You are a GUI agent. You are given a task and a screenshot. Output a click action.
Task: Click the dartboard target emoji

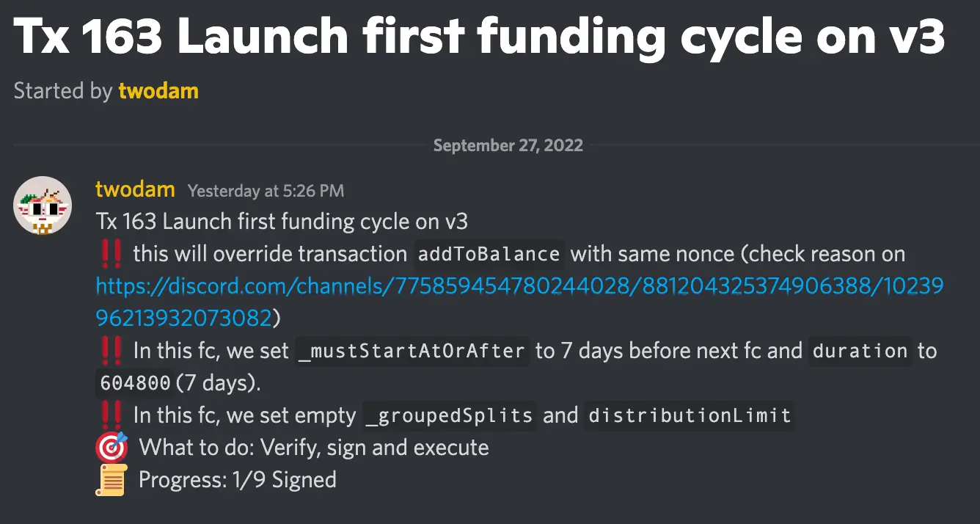pyautogui.click(x=110, y=447)
